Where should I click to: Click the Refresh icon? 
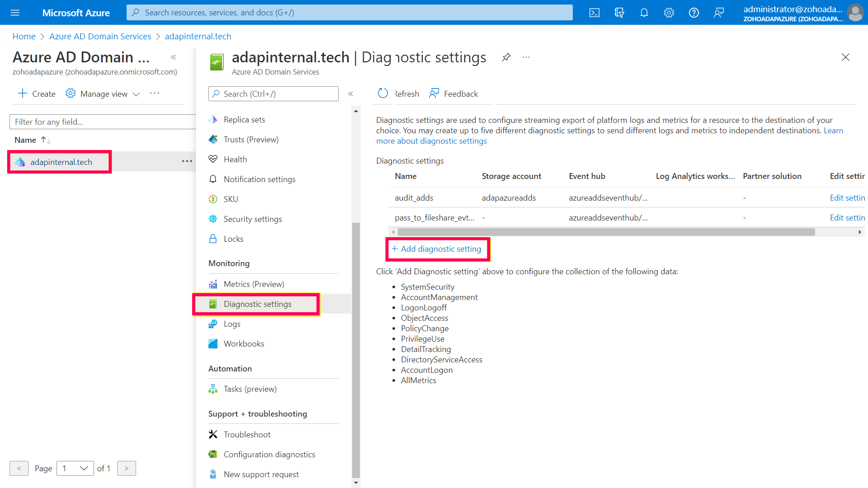click(383, 94)
